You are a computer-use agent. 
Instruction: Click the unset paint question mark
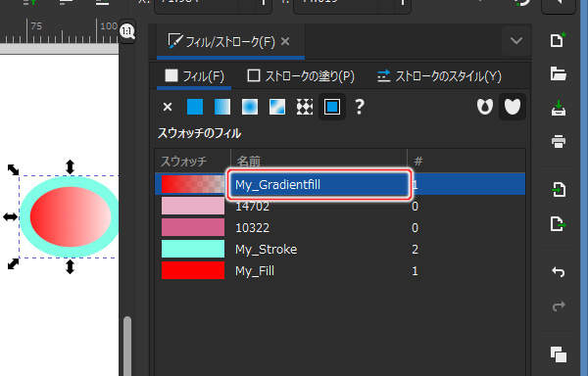click(x=360, y=107)
